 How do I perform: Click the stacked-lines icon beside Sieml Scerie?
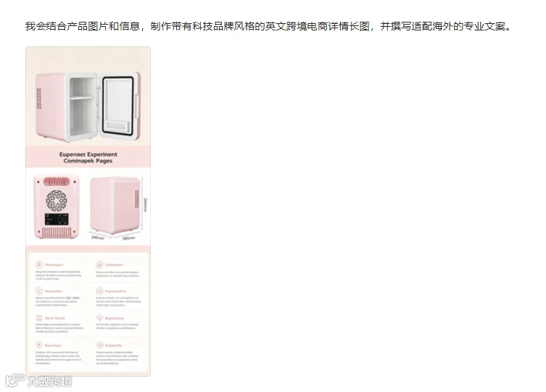pos(39,318)
